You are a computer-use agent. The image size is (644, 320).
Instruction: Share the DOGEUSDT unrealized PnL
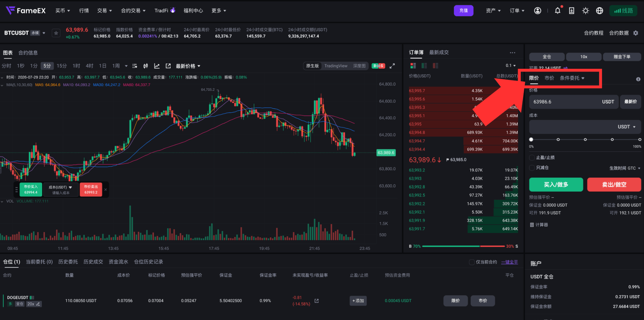(x=317, y=301)
